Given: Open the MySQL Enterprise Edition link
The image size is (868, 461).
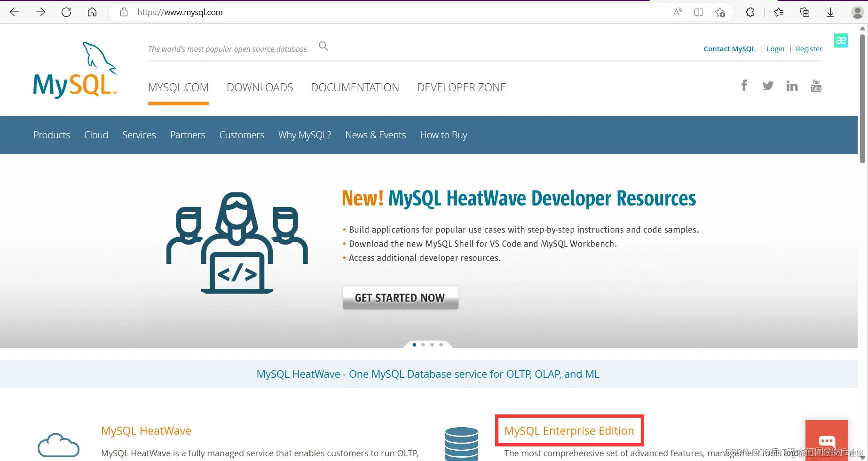Looking at the screenshot, I should click(x=569, y=431).
